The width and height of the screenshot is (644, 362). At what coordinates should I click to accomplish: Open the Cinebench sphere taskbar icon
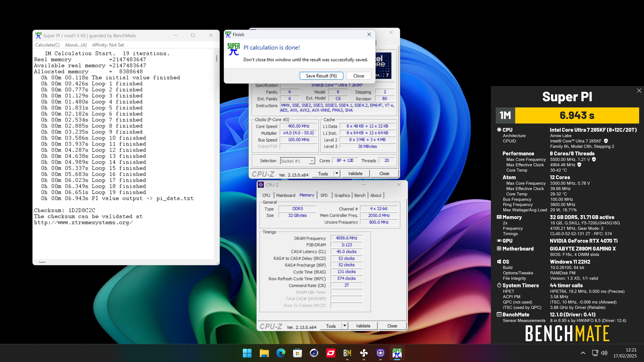point(314,353)
